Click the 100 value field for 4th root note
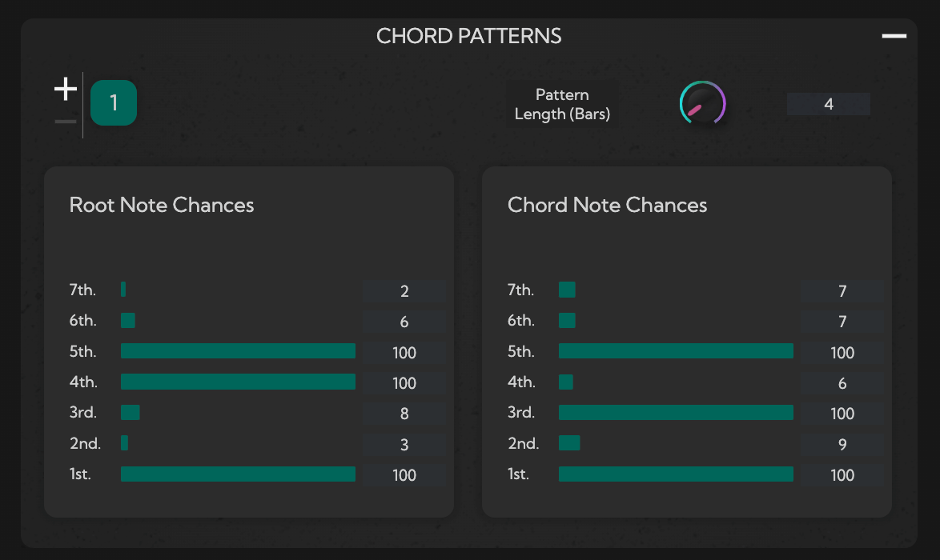Viewport: 940px width, 560px height. pyautogui.click(x=405, y=383)
